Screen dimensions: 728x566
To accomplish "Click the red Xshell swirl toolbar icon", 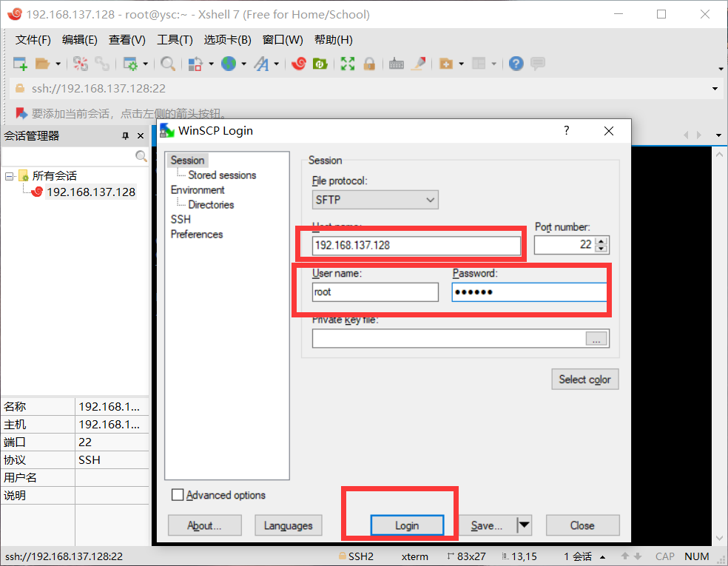I will [x=299, y=64].
